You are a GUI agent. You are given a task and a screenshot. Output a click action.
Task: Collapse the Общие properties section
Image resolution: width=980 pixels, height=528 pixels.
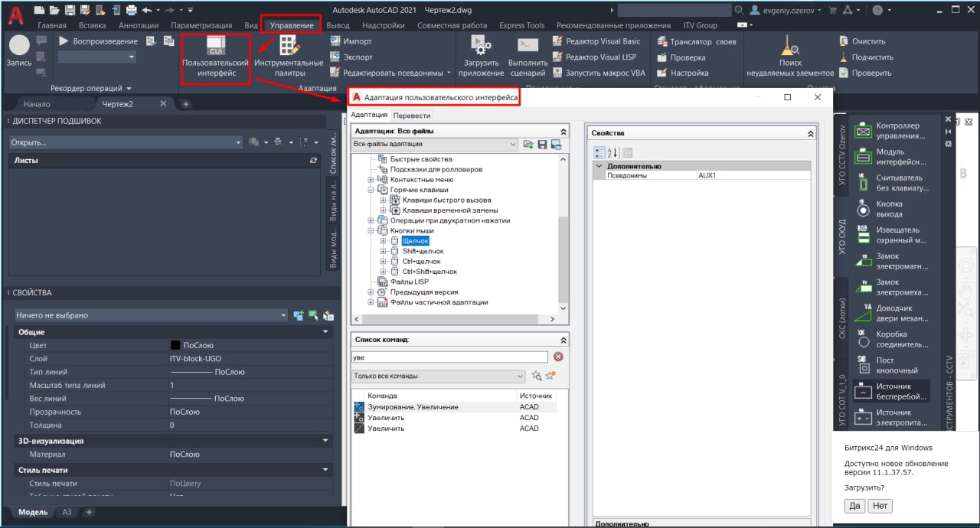coord(326,332)
